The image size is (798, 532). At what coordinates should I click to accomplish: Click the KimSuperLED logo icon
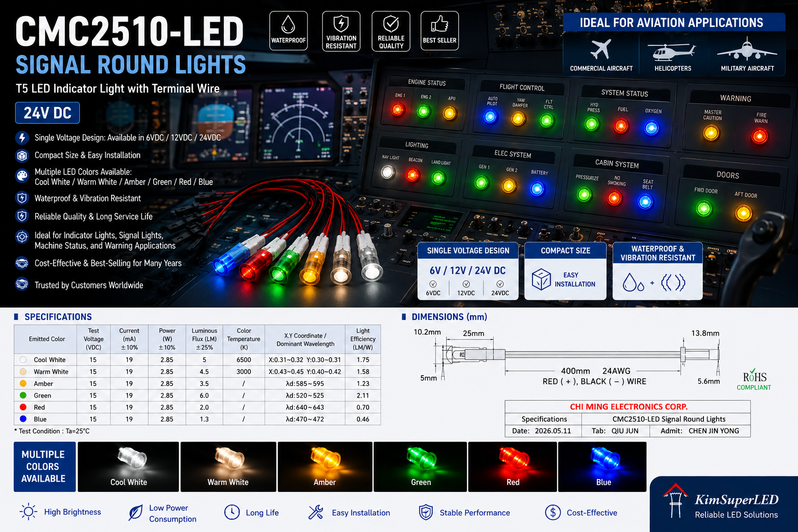675,500
